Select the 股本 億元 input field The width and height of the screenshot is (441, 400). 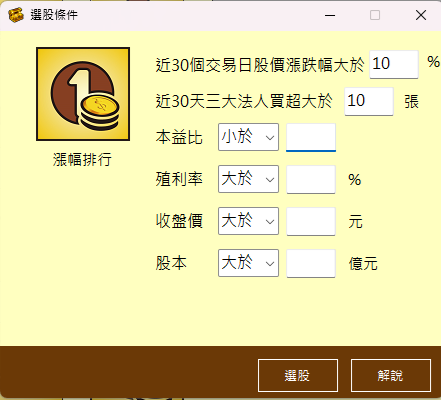pyautogui.click(x=311, y=263)
